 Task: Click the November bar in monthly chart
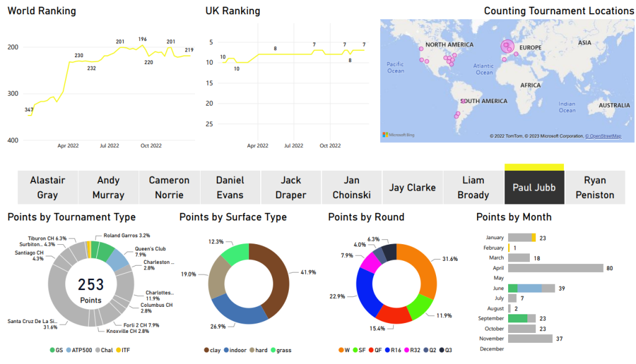coord(530,339)
